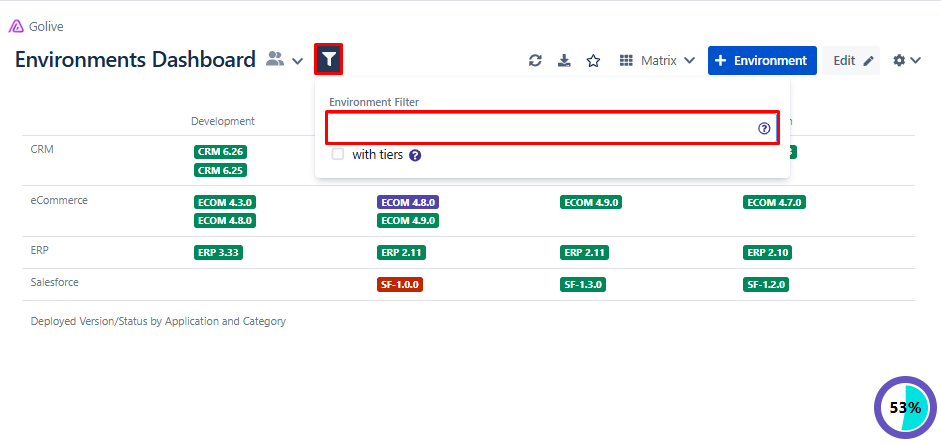This screenshot has height=445, width=941.
Task: Click the Environment Filter text field
Action: click(540, 128)
